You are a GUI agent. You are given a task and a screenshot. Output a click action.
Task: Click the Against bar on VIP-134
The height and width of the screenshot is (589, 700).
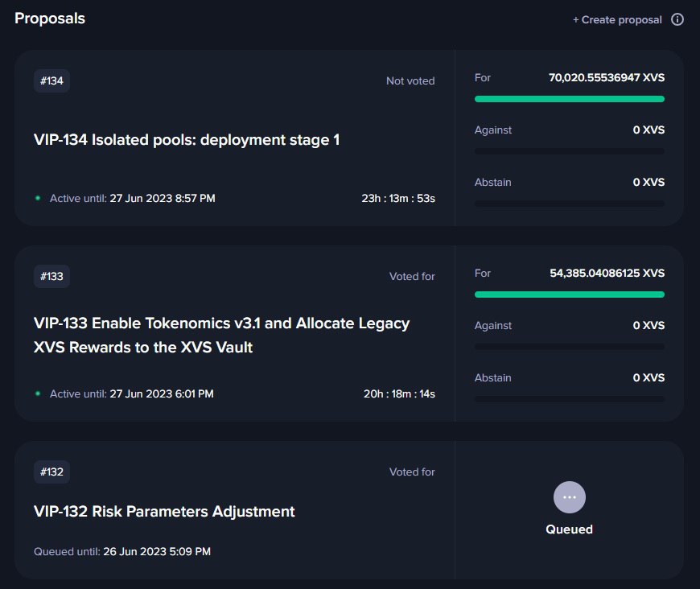coord(569,151)
